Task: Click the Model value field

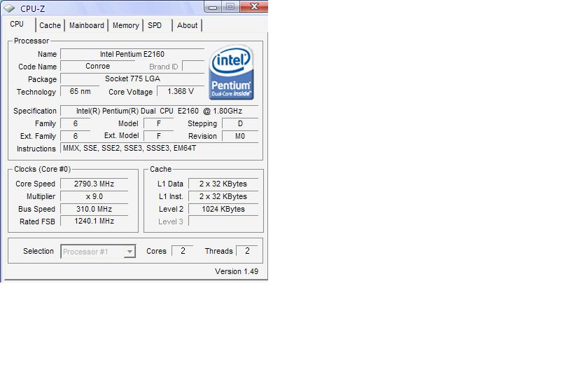Action: (159, 123)
